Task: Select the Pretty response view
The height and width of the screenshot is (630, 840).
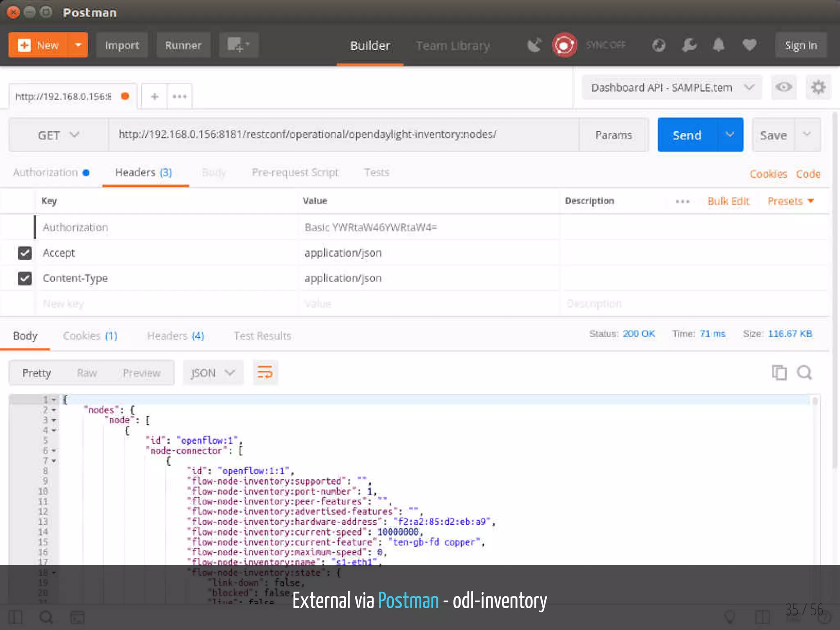Action: pos(37,373)
